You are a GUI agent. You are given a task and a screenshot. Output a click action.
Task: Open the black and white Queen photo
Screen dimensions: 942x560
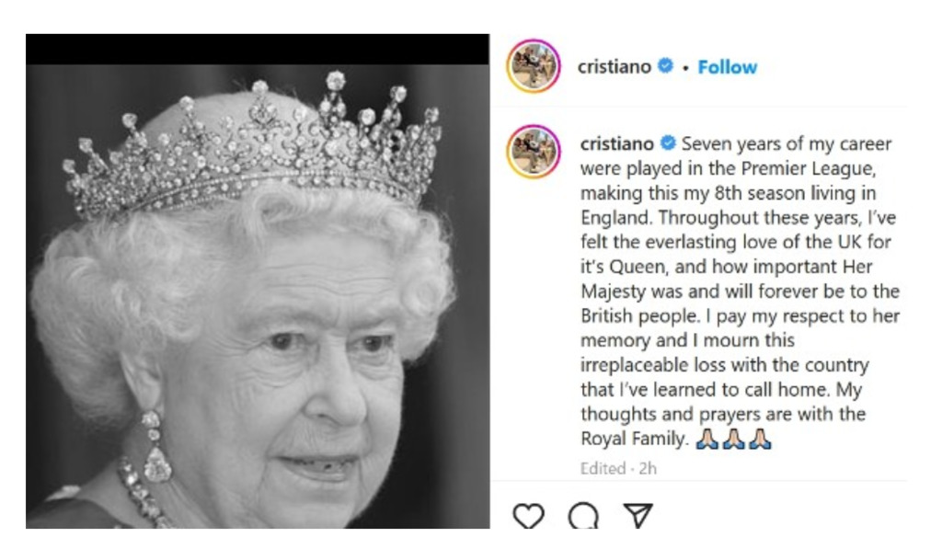coord(258,296)
